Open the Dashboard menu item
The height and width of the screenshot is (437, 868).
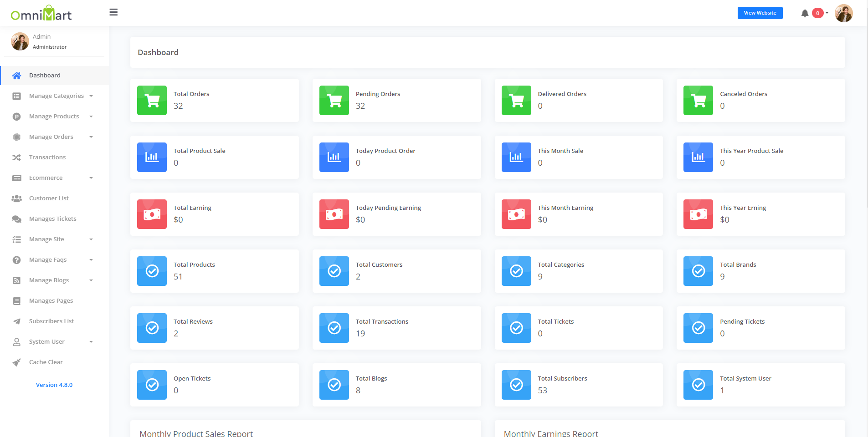[x=45, y=76]
